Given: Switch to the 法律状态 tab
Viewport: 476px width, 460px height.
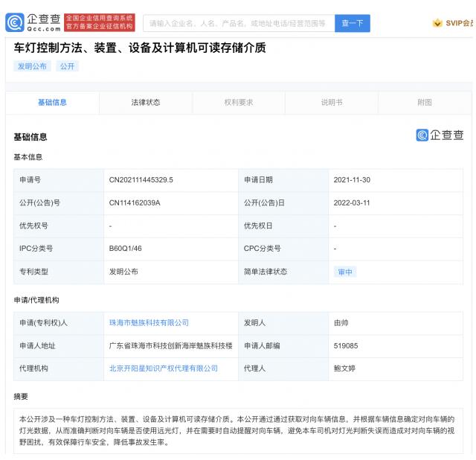Looking at the screenshot, I should [x=146, y=103].
